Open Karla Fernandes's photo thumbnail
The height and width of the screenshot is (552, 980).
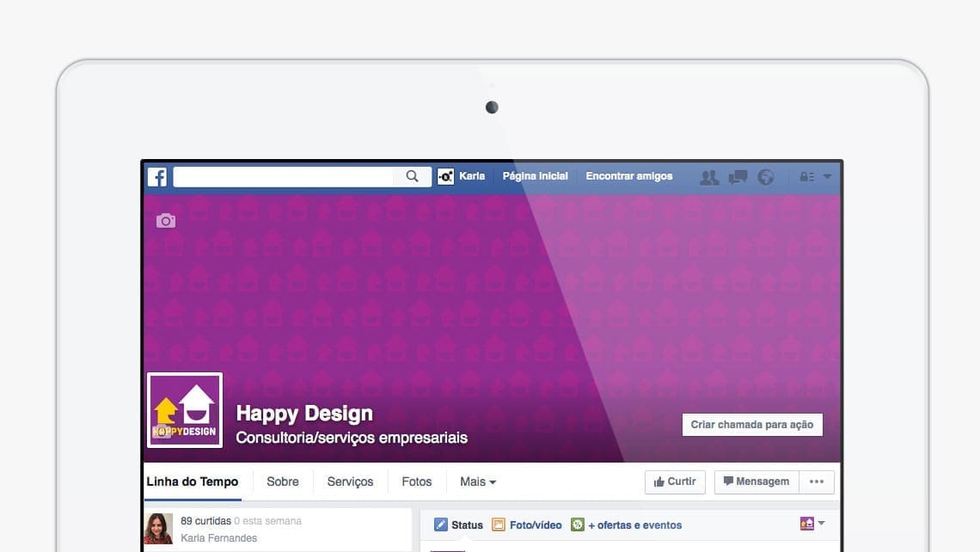159,529
